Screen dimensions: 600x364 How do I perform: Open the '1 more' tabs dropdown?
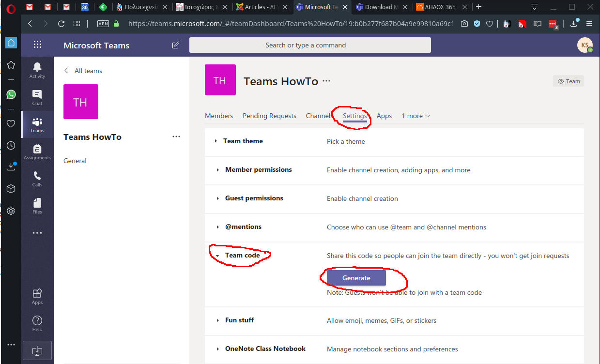[415, 116]
